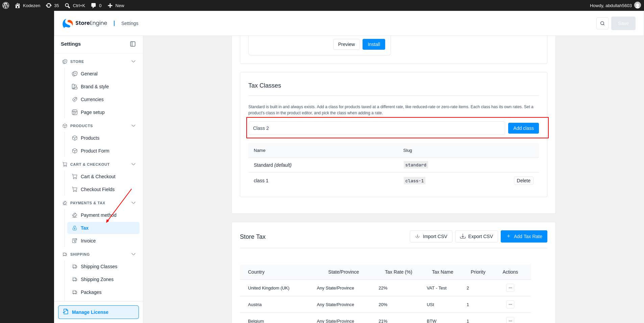Focus the tax class name input
This screenshot has height=323, width=644.
[377, 128]
